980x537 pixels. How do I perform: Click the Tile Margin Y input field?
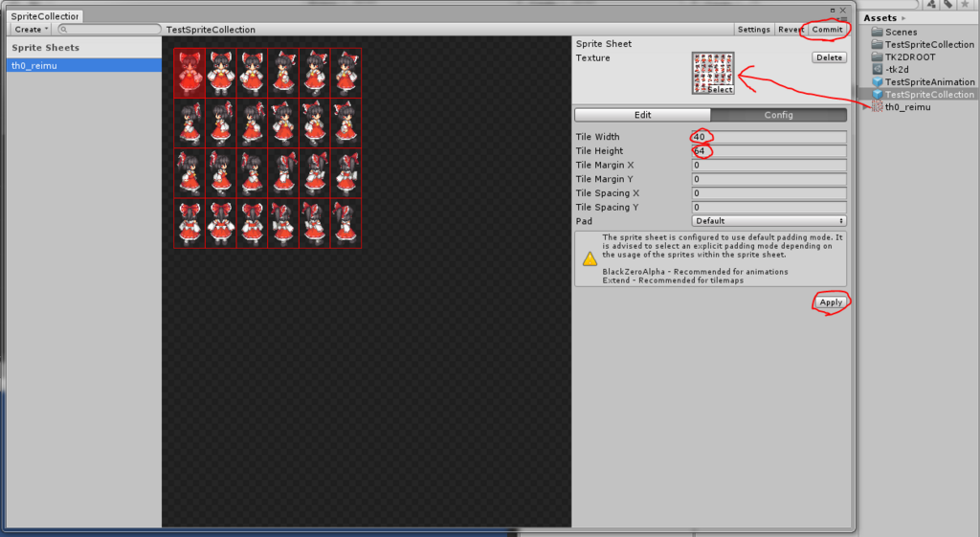768,179
